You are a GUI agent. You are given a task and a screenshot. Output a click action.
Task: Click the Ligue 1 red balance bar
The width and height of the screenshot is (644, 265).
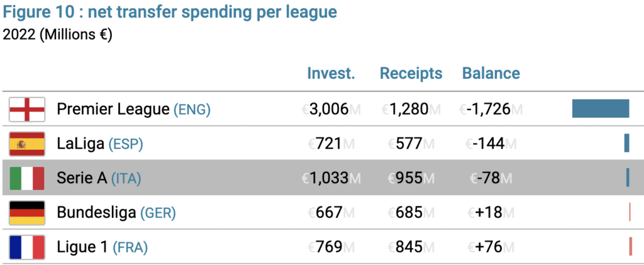point(630,247)
